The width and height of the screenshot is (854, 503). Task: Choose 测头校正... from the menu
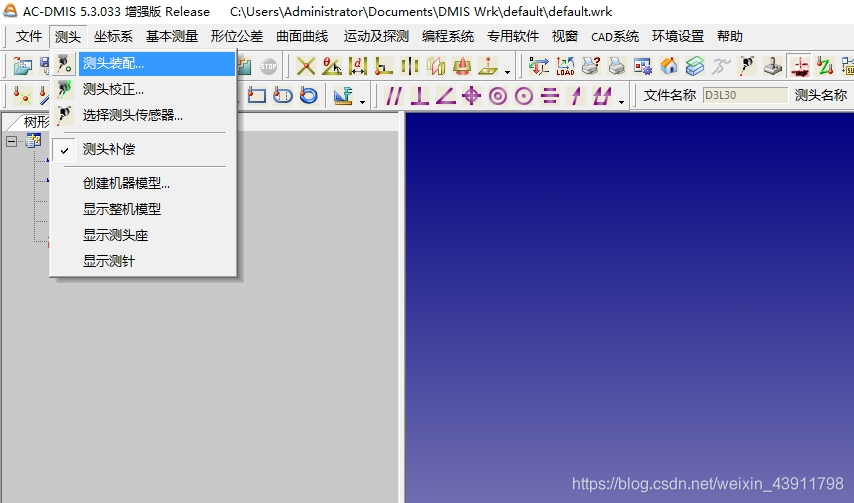click(x=144, y=89)
